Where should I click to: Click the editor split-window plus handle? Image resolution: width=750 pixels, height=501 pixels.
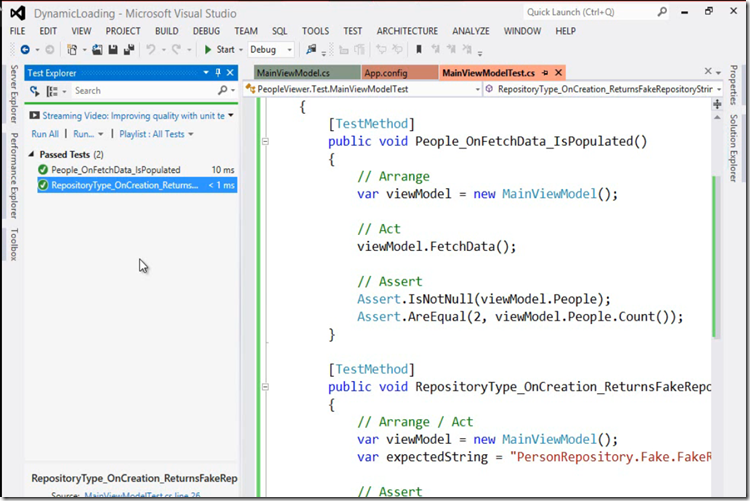tap(717, 104)
